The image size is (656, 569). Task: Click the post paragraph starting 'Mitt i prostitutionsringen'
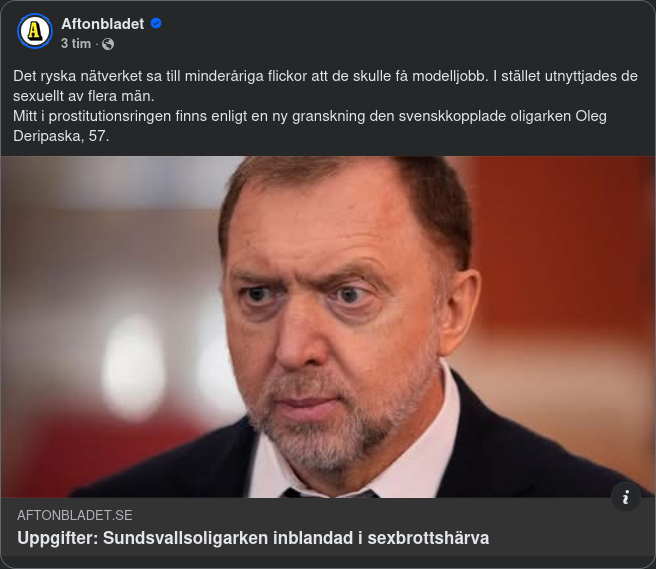coord(300,116)
